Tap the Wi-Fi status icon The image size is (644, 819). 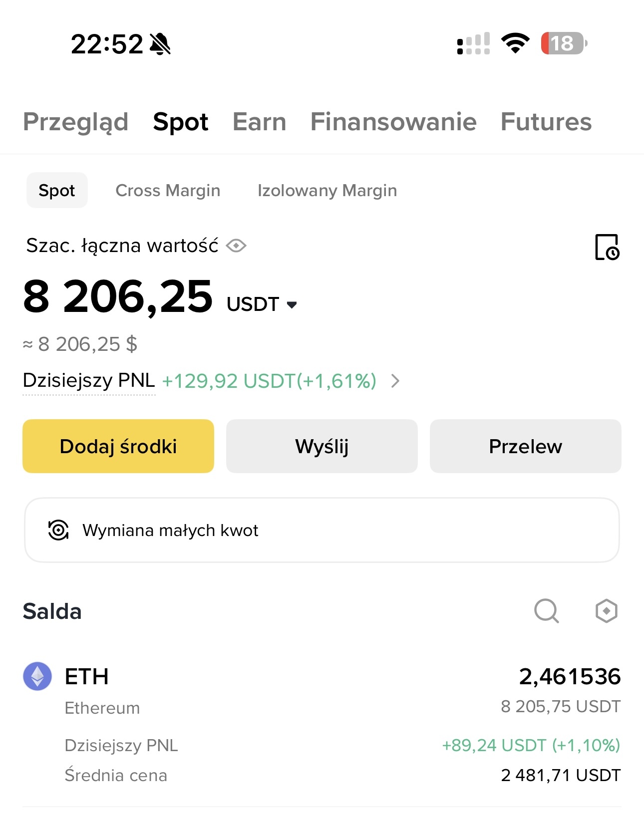[x=515, y=43]
